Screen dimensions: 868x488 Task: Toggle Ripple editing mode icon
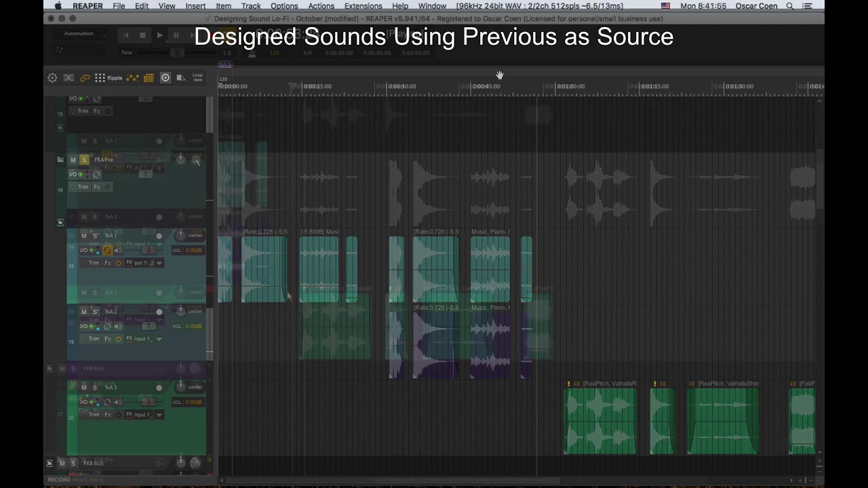tap(108, 78)
